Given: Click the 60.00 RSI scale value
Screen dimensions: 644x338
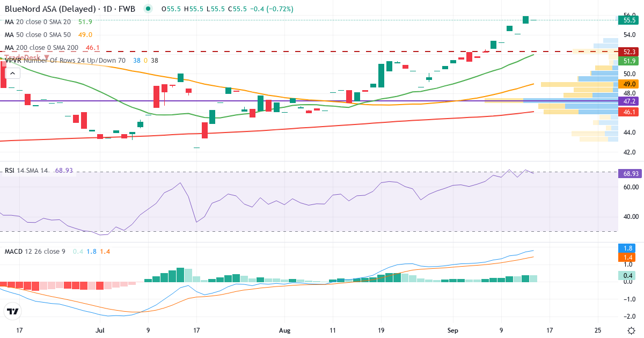Looking at the screenshot, I should point(631,187).
